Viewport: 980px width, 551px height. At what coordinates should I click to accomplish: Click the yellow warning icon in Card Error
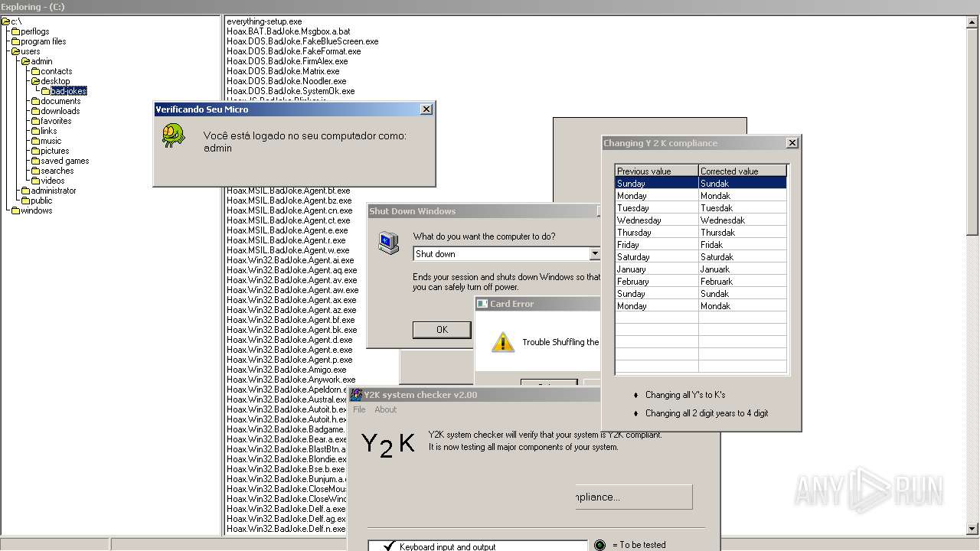click(x=502, y=342)
